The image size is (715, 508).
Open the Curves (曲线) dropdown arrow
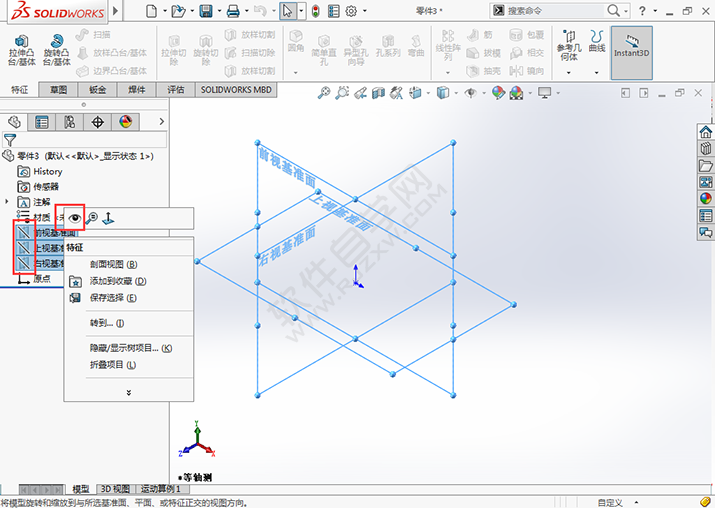pyautogui.click(x=597, y=72)
